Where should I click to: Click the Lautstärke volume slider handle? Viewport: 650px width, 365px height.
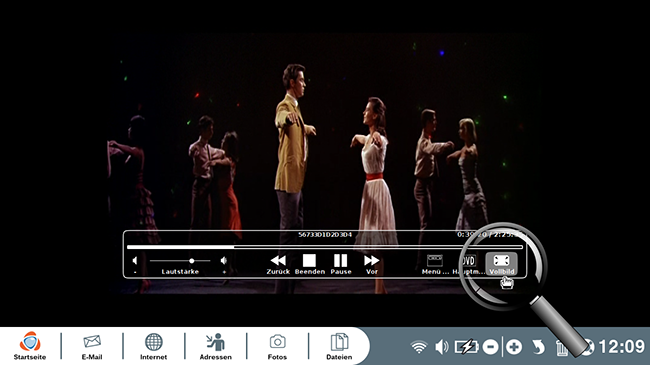pos(192,261)
